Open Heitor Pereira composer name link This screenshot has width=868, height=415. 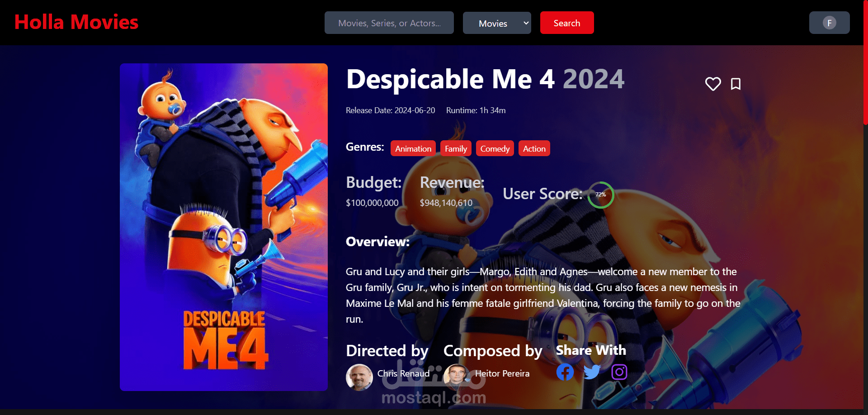tap(502, 373)
